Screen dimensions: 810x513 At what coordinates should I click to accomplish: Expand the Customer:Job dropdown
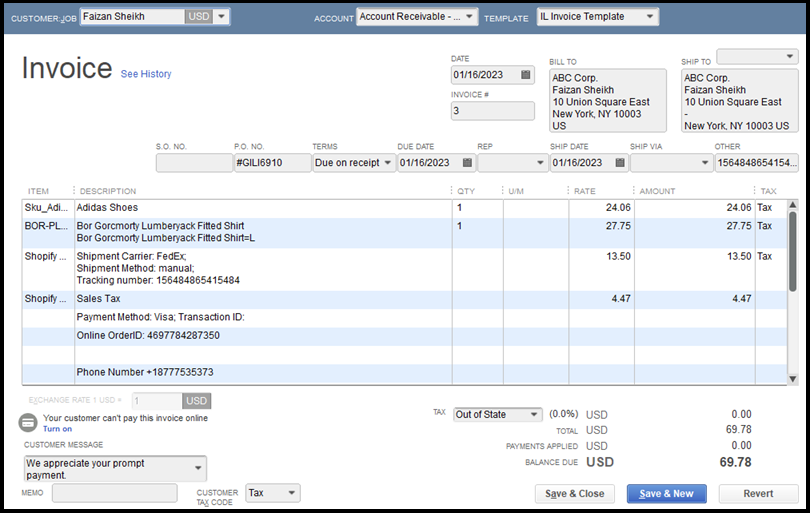tap(221, 16)
